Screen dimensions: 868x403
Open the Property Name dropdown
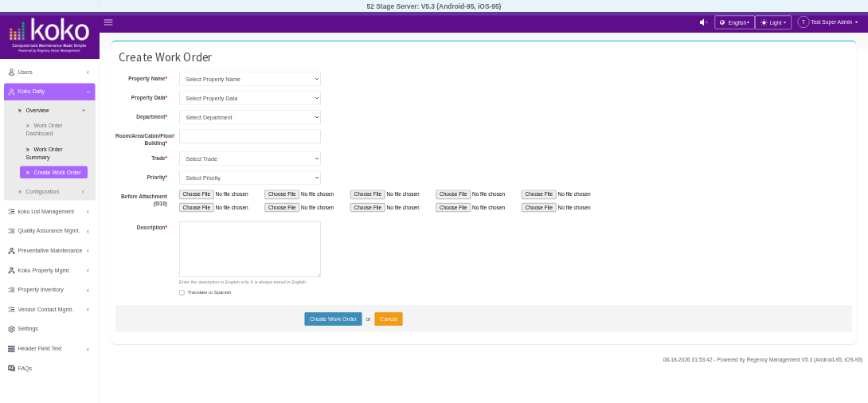coord(250,79)
